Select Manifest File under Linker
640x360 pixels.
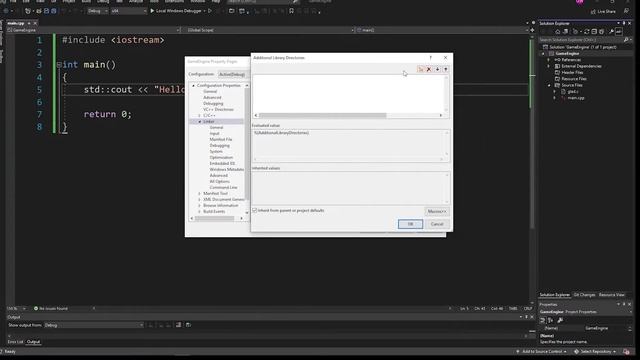[221, 140]
